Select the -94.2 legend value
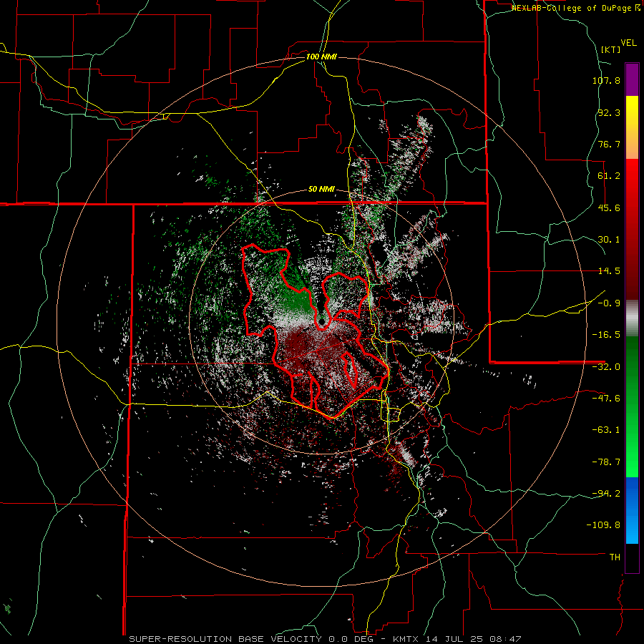Screen dimensions: 644x644 606,493
